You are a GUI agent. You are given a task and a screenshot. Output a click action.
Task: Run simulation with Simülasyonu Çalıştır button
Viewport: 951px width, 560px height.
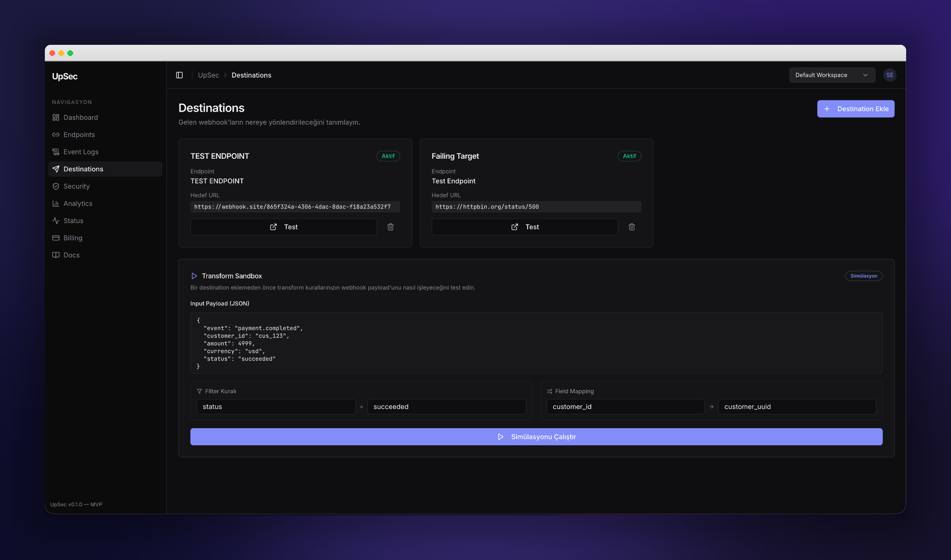536,437
